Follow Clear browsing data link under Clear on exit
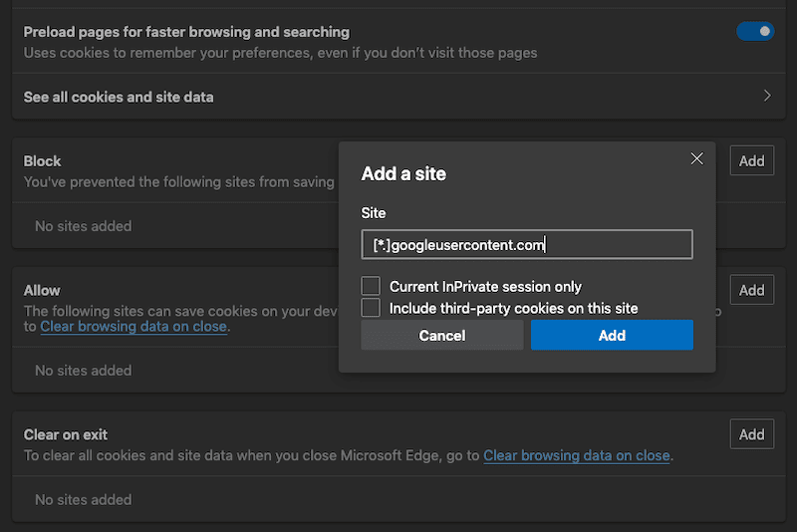The height and width of the screenshot is (532, 797). (576, 455)
